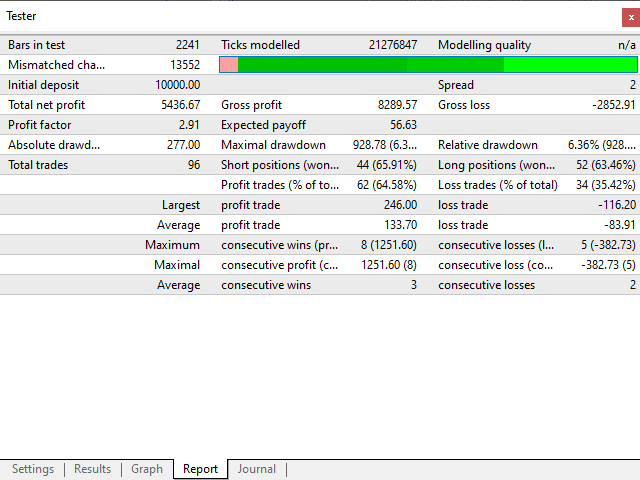This screenshot has height=480, width=640.
Task: Click maximum consecutive wins value 8 (1251.60)
Action: [389, 245]
